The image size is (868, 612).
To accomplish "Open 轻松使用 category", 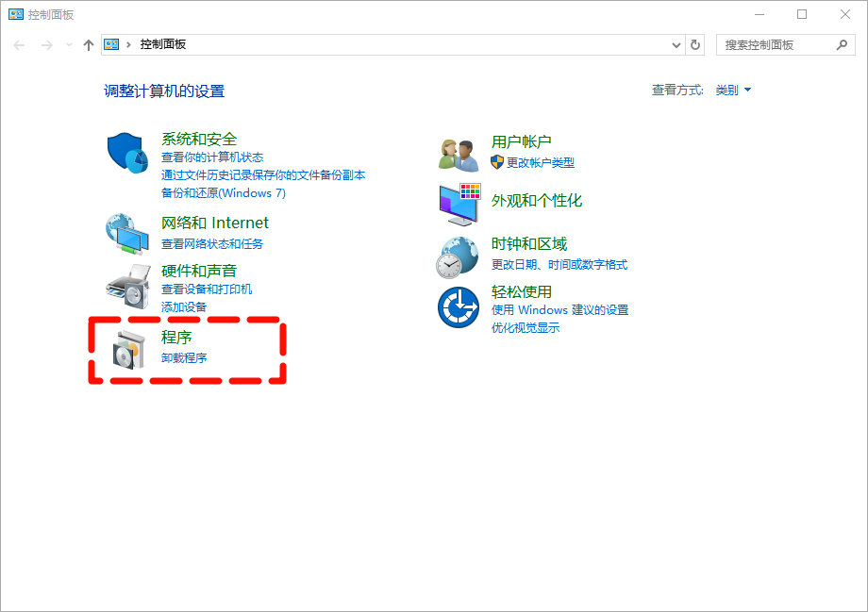I will (521, 291).
